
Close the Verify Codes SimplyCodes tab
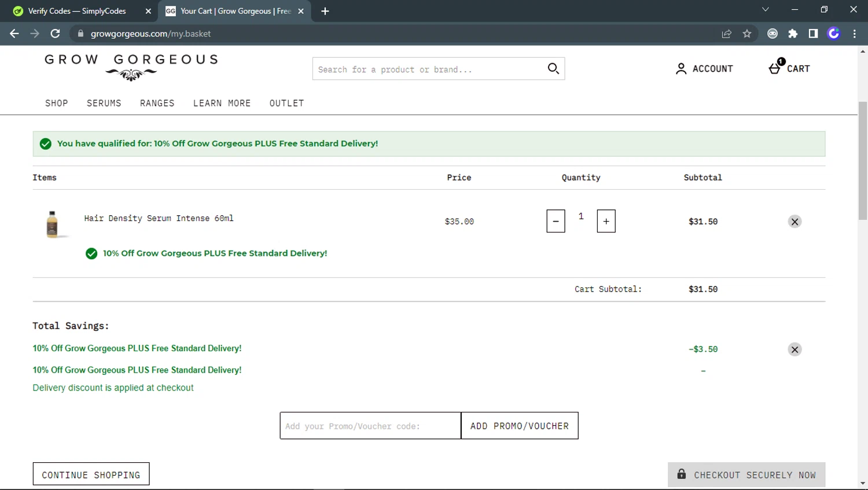[148, 11]
